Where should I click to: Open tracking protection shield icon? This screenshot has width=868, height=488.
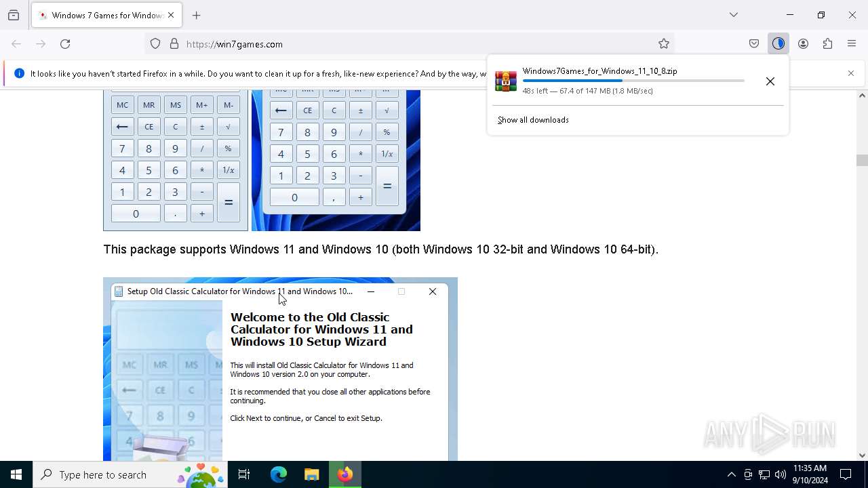(x=155, y=44)
